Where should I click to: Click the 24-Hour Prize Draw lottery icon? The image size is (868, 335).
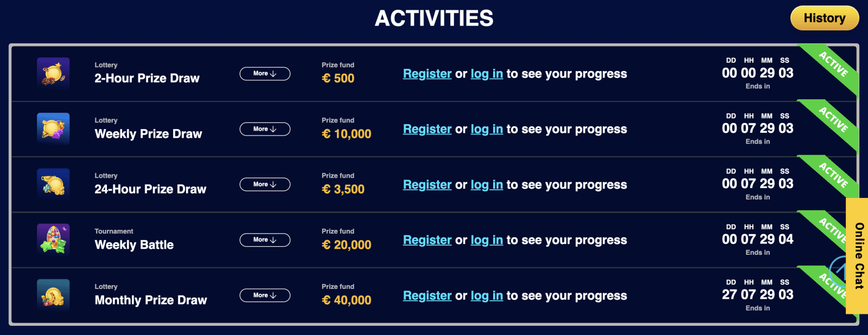53,184
